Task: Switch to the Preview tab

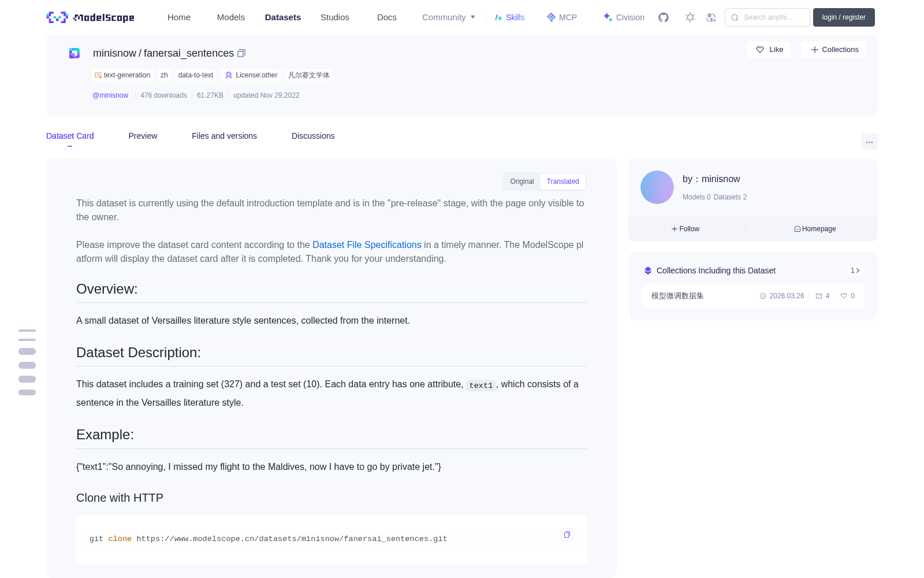Action: click(143, 136)
